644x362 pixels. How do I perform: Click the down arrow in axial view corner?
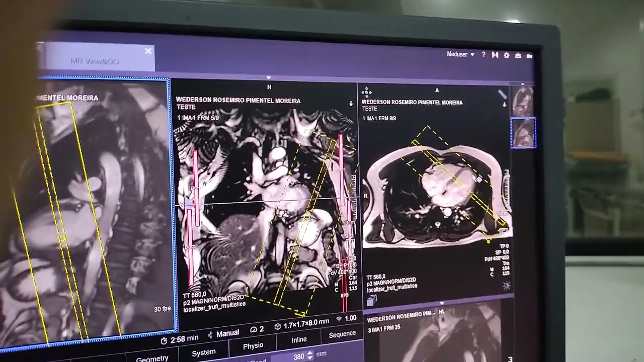pyautogui.click(x=504, y=105)
